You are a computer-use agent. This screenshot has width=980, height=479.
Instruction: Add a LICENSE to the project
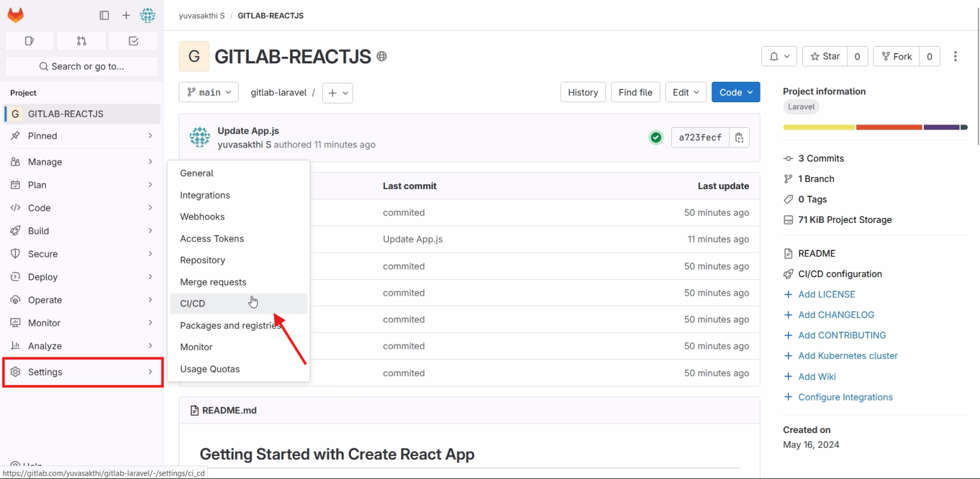tap(827, 294)
